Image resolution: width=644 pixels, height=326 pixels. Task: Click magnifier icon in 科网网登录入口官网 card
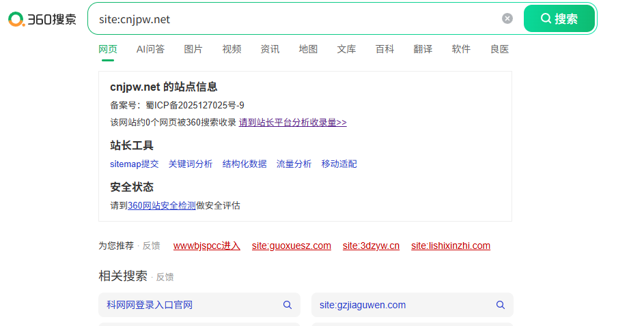pyautogui.click(x=288, y=305)
